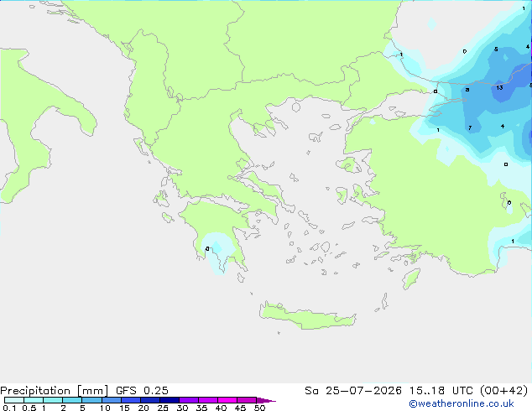
Task: Select the 35–40 mm legend color box
Action: tap(207, 400)
